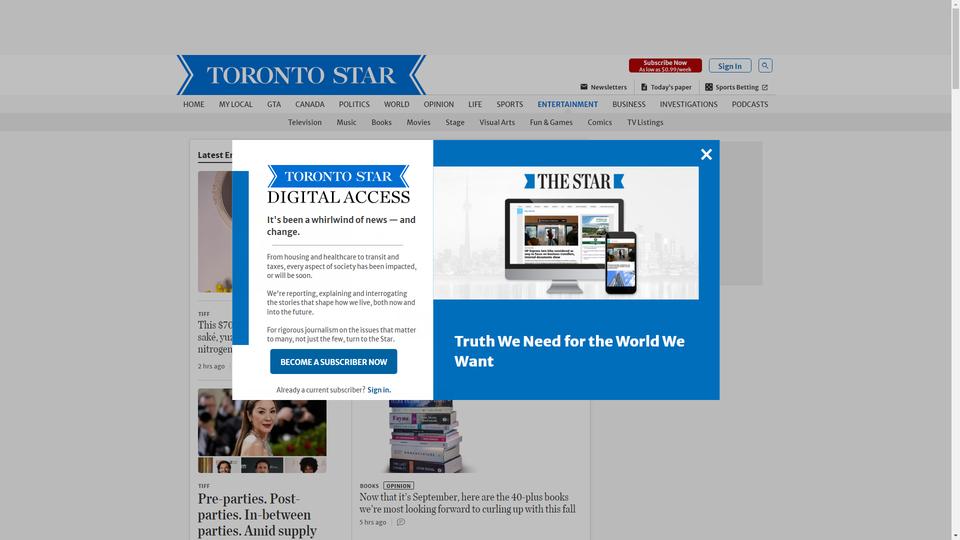Open 'Pre-parties. Post-parties' TIFF headline
The height and width of the screenshot is (540, 960).
pyautogui.click(x=257, y=514)
